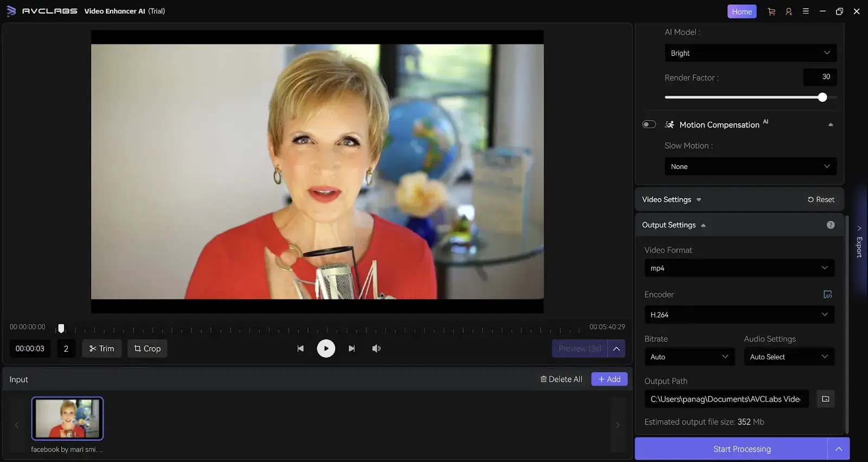Show next input items right arrow
Image resolution: width=868 pixels, height=462 pixels.
click(617, 425)
